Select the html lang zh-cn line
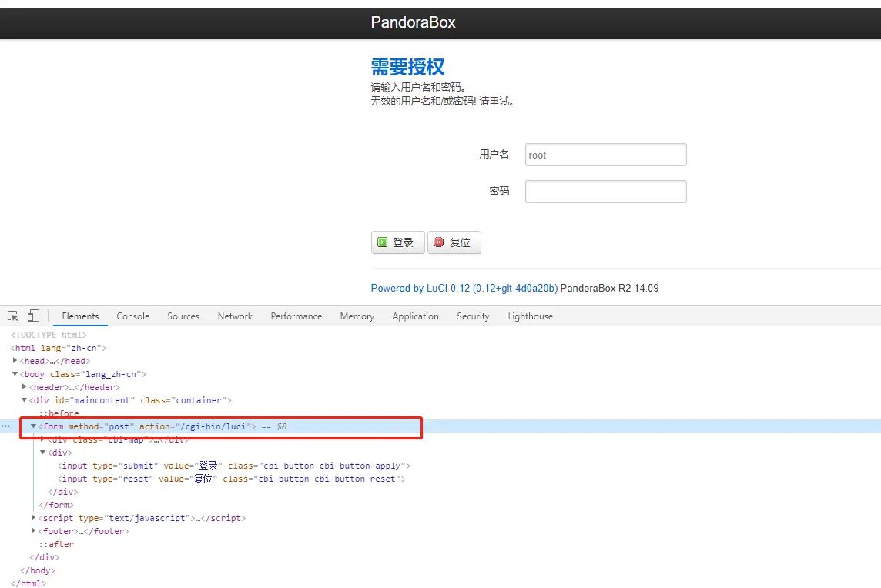Image resolution: width=881 pixels, height=588 pixels. click(59, 348)
